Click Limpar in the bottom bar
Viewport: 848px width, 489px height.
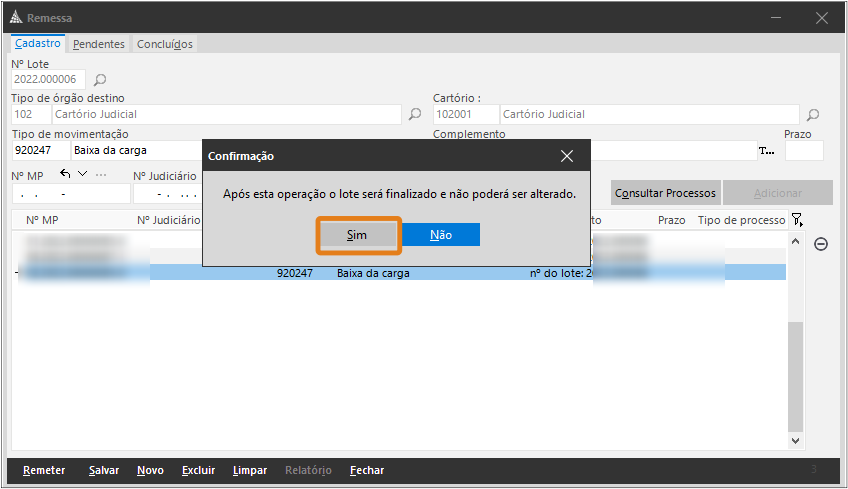coord(250,471)
